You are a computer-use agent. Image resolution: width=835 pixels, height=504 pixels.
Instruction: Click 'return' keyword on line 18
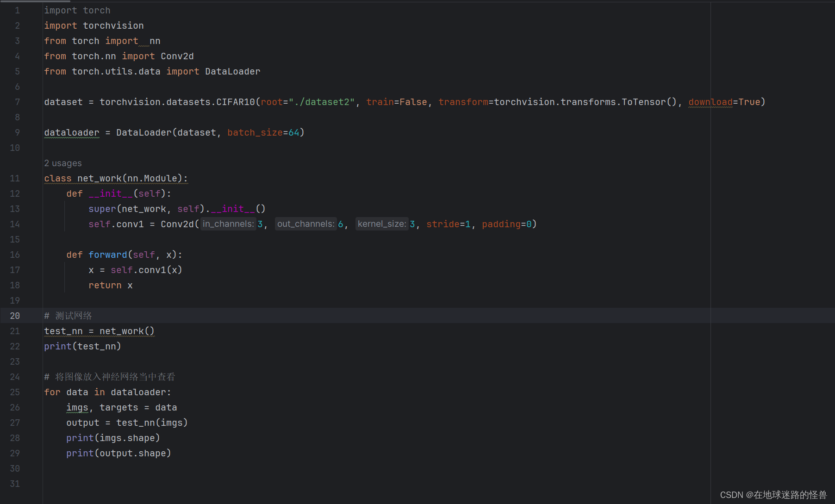(105, 285)
